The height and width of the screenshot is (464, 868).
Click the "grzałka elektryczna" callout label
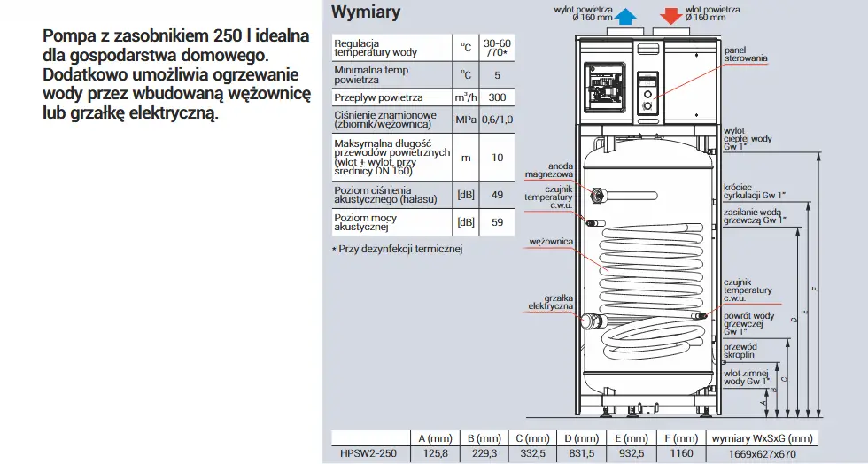pos(550,302)
